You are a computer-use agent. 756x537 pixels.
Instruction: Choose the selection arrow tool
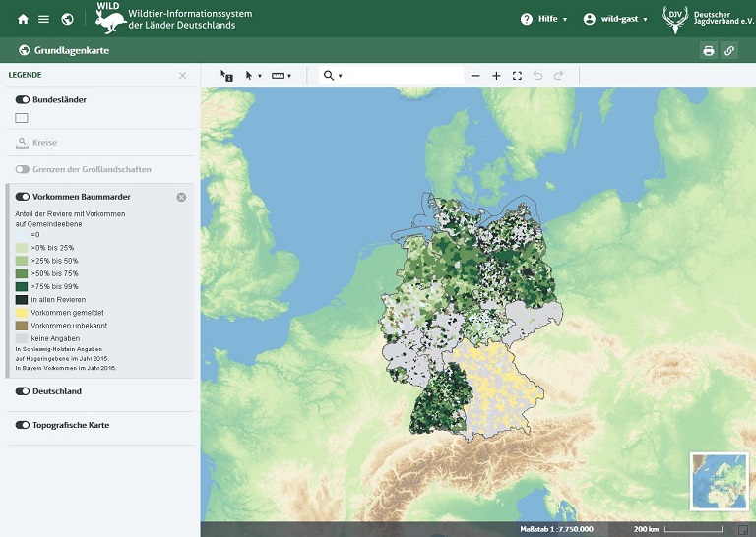(249, 76)
